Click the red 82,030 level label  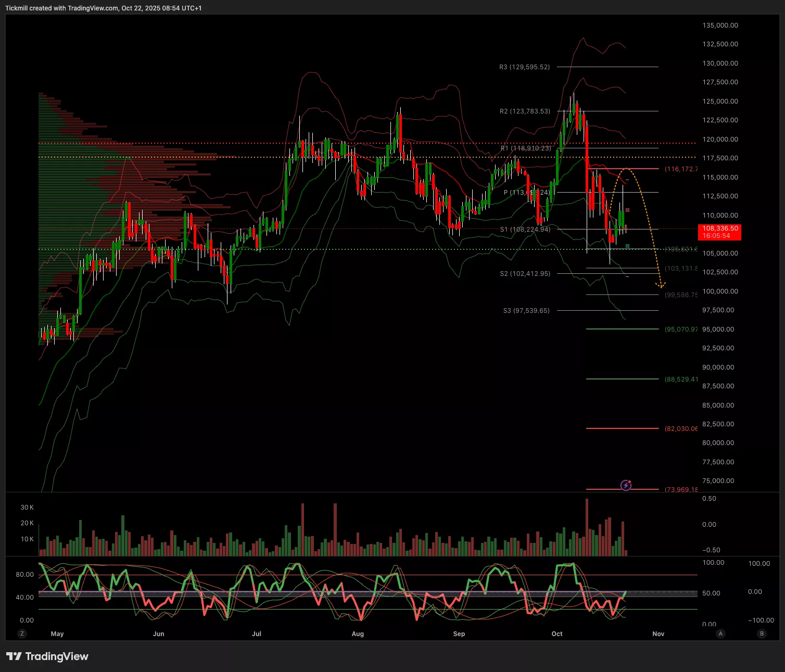(x=681, y=429)
